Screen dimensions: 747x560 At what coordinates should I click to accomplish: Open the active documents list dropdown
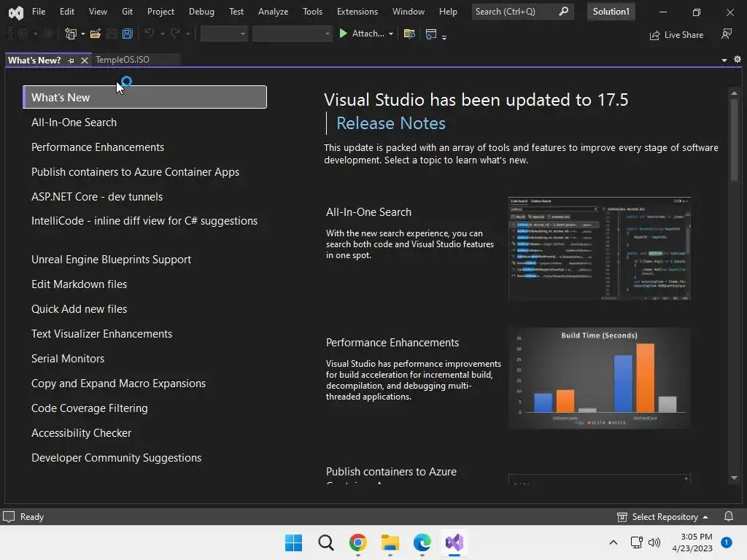pyautogui.click(x=724, y=60)
